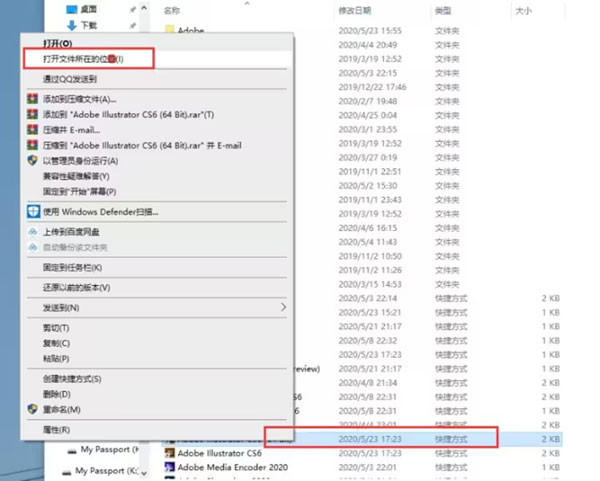Viewport: 600px width, 481px height.
Task: Click Baidu cloud icon beside 上传到百度网盘
Action: (33, 232)
